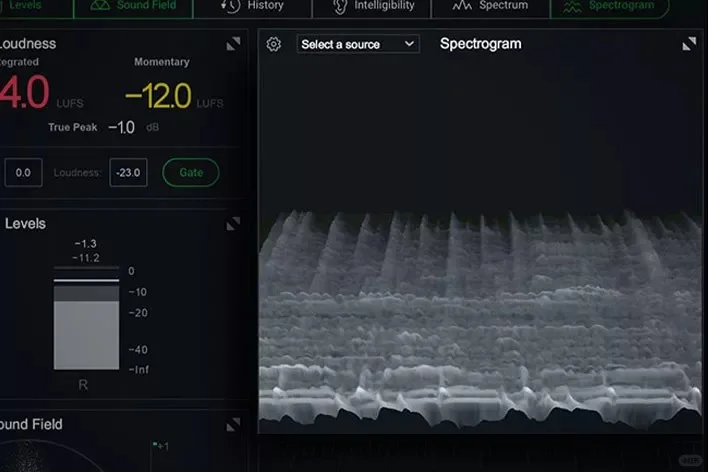The image size is (708, 472).
Task: Edit the 0.0 value field
Action: click(x=23, y=173)
